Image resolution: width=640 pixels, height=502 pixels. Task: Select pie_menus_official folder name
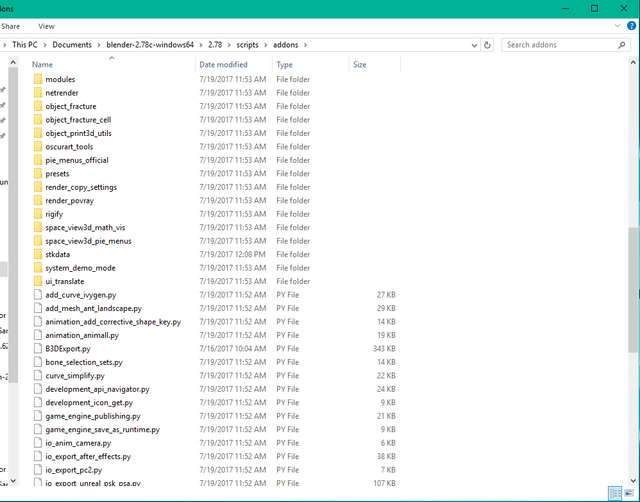[x=77, y=160]
